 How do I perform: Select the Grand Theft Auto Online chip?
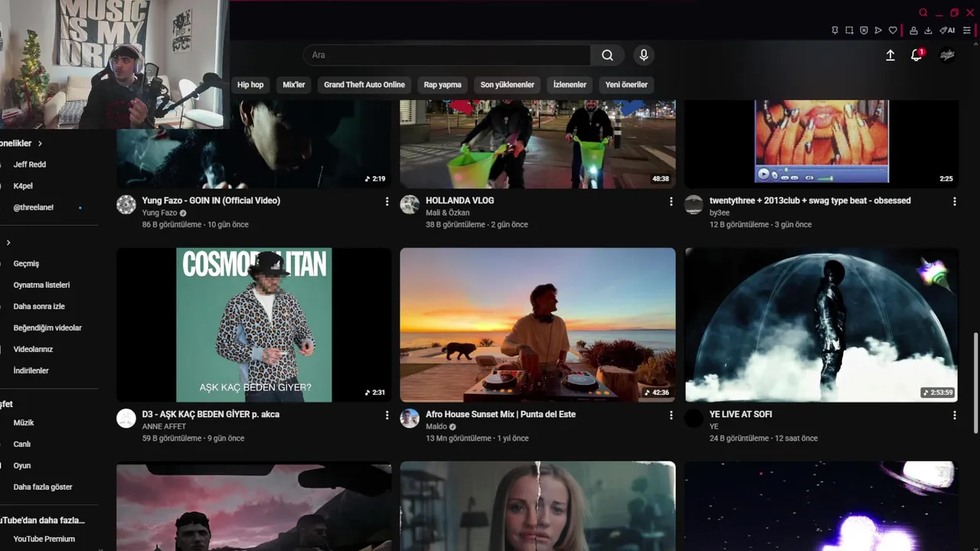pyautogui.click(x=364, y=85)
